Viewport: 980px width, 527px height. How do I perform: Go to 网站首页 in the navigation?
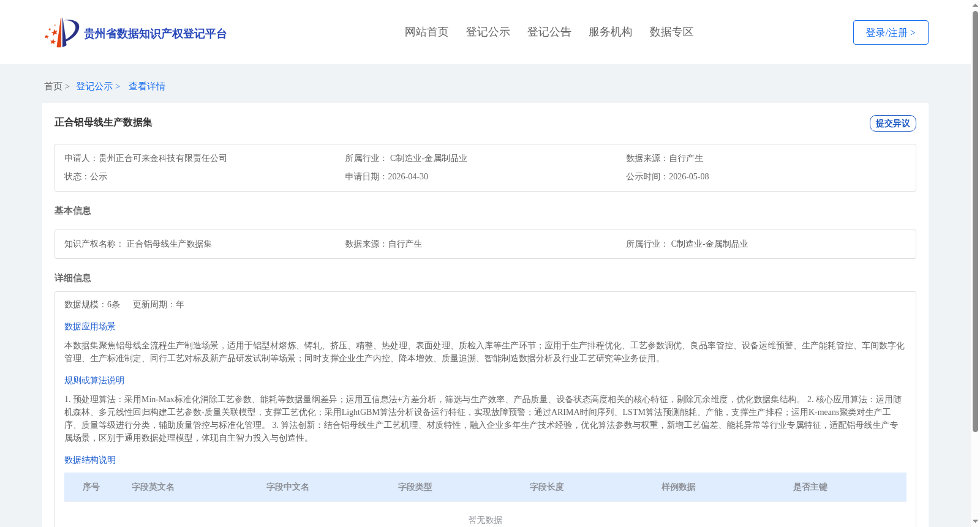point(426,32)
